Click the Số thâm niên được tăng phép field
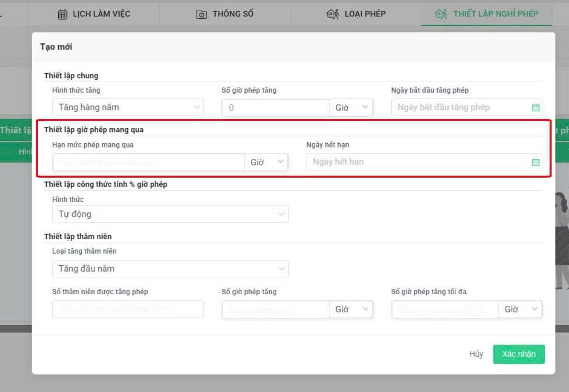The width and height of the screenshot is (569, 392). tap(128, 309)
